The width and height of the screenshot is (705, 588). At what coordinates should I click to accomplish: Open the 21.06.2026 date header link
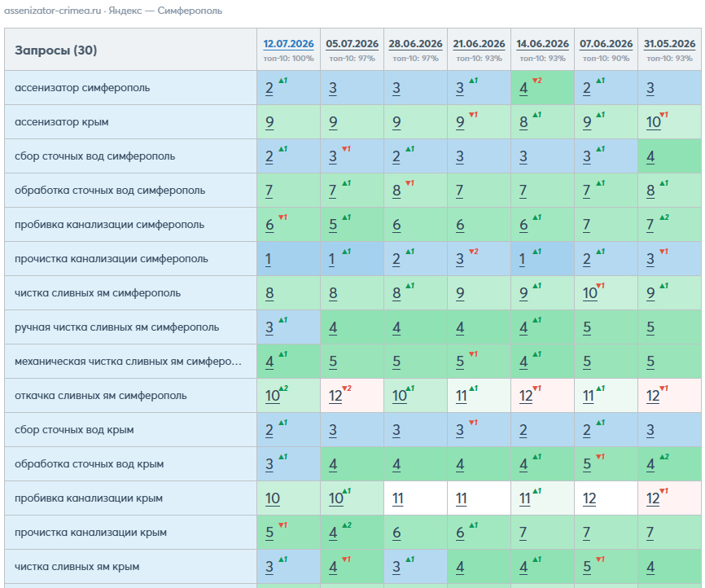pyautogui.click(x=479, y=44)
